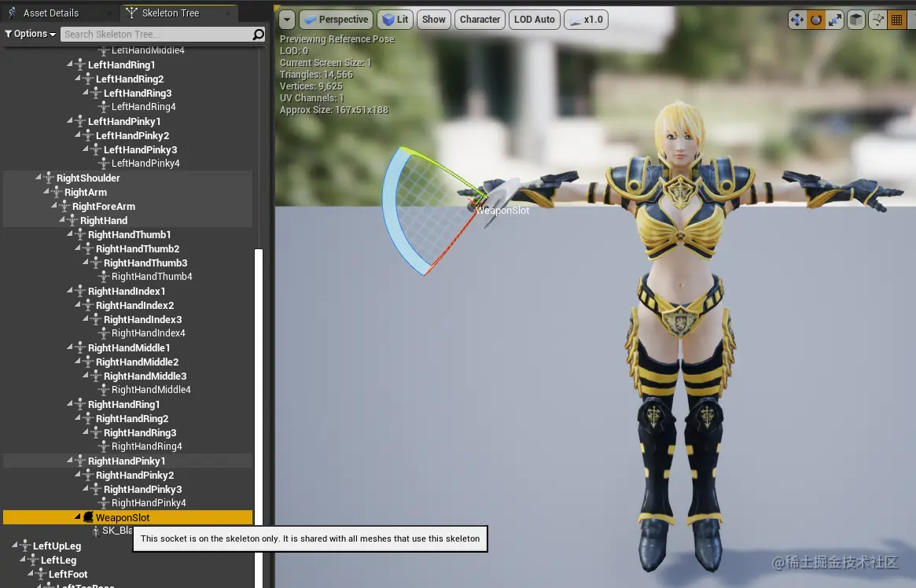Select the rotate gizmo mode
916x588 pixels.
816,20
